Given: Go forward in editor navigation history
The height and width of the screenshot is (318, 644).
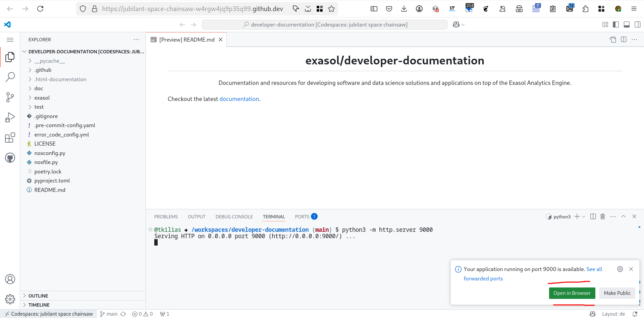Looking at the screenshot, I should point(193,24).
